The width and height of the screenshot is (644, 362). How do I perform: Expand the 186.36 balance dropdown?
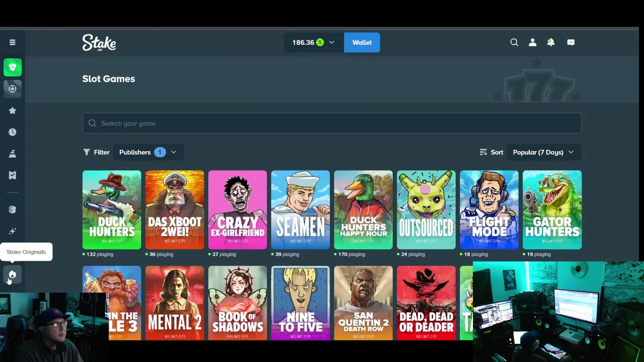(x=314, y=43)
